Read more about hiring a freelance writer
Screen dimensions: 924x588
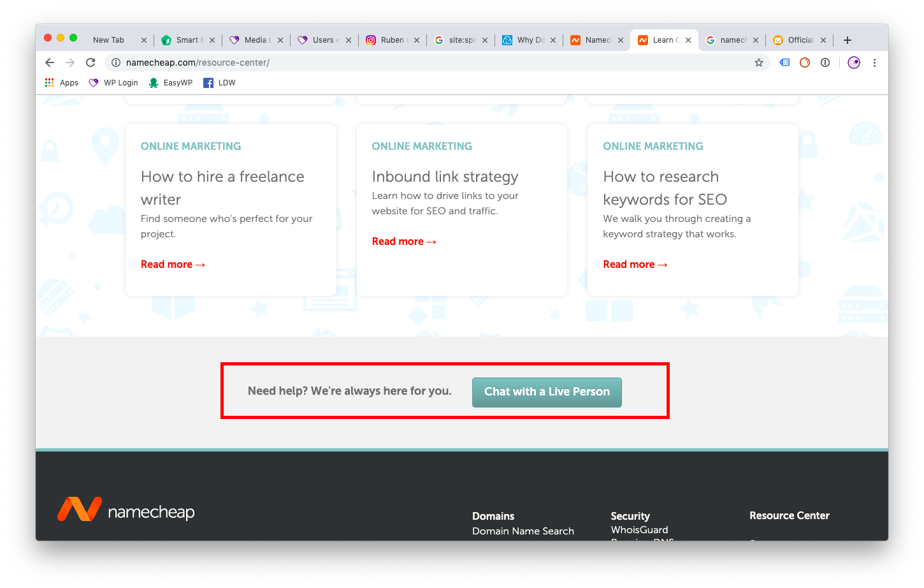173,265
